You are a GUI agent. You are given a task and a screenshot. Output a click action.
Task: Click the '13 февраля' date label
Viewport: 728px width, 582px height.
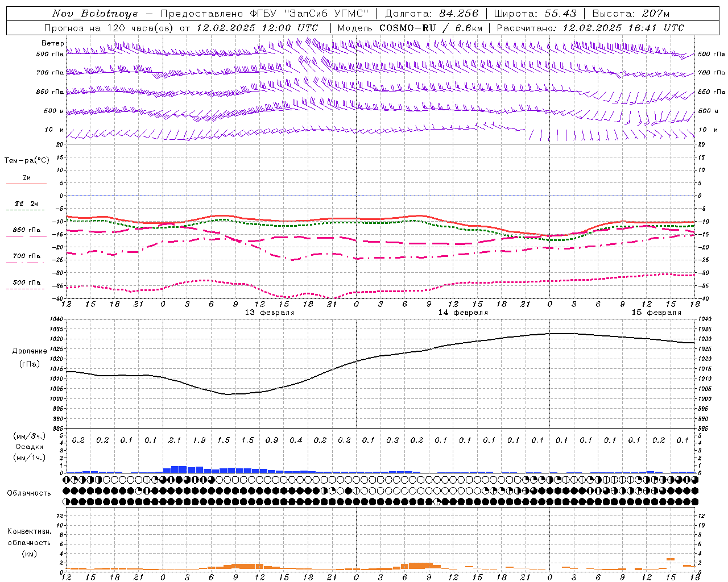point(269,313)
